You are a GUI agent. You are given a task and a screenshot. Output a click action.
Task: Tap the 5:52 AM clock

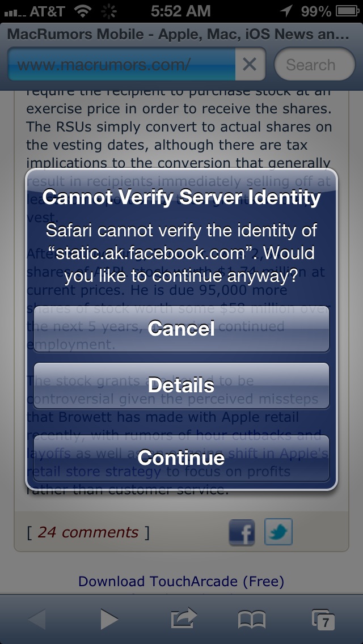pyautogui.click(x=181, y=11)
